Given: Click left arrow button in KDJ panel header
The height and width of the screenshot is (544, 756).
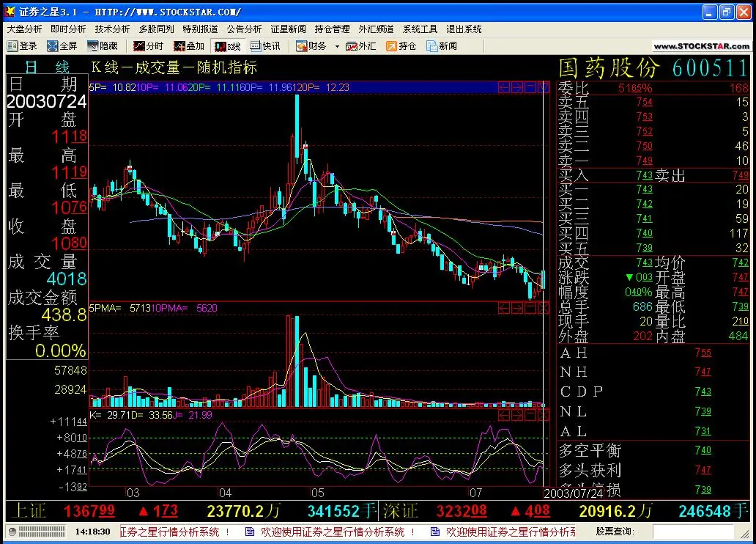Looking at the screenshot, I should (504, 415).
